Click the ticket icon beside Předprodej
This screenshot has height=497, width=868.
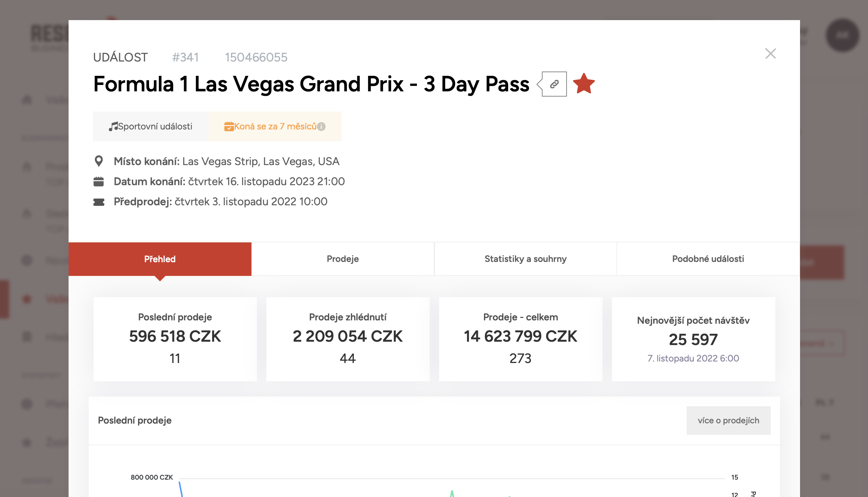coord(99,203)
